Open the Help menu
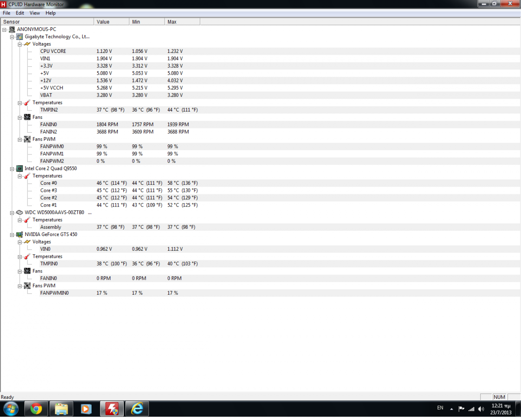The width and height of the screenshot is (521, 420). click(51, 13)
